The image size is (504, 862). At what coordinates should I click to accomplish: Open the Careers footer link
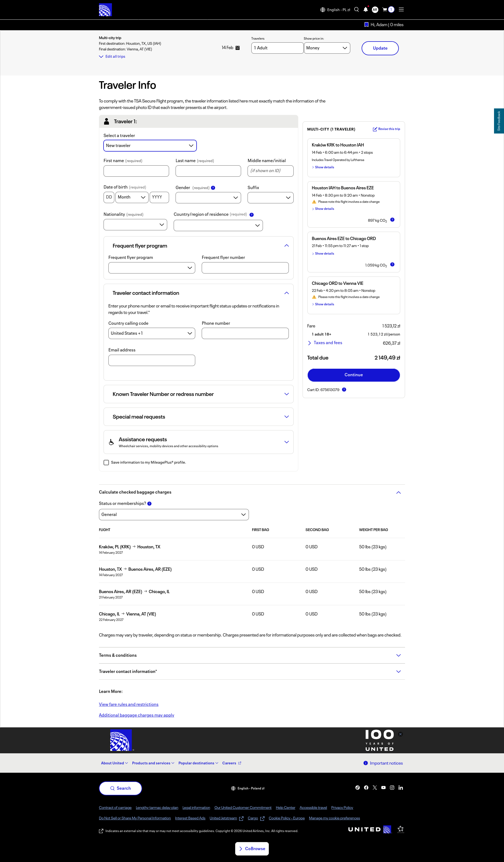point(232,763)
